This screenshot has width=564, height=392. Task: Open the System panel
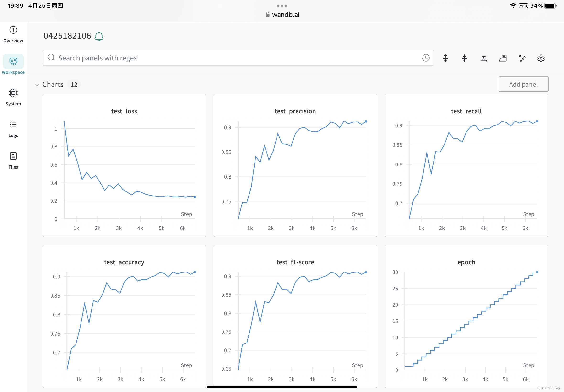click(13, 97)
